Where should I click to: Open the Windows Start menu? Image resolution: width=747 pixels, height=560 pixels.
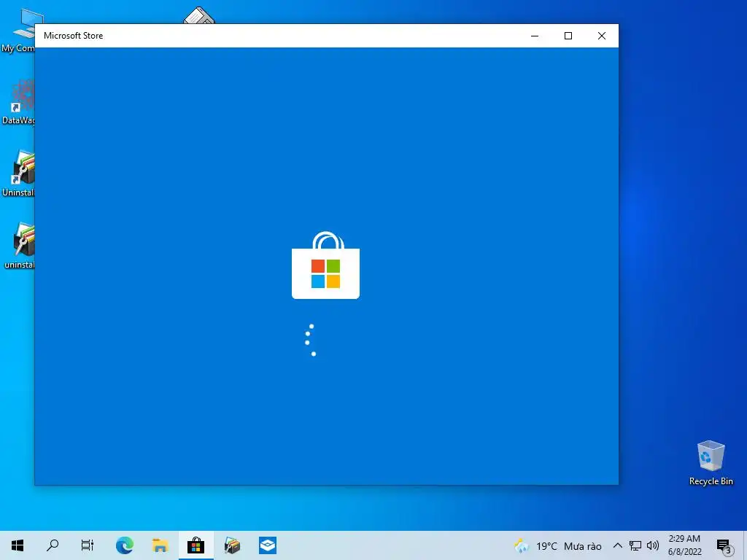18,545
